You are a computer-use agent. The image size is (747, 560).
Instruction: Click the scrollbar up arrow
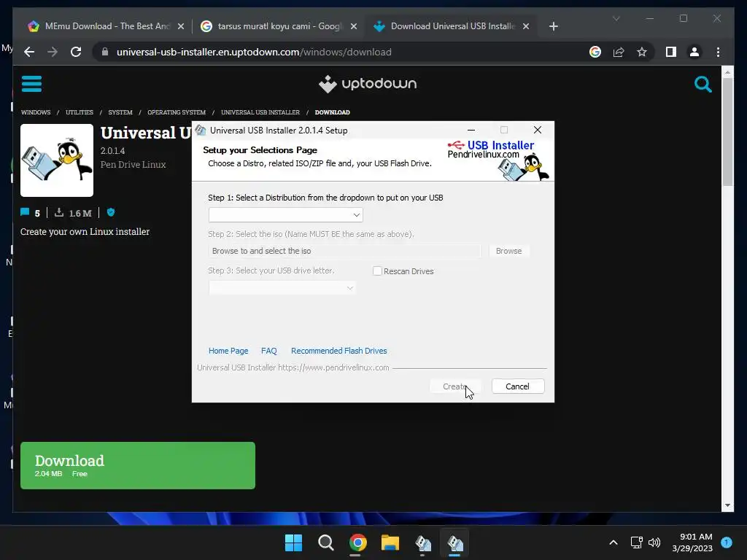click(727, 72)
